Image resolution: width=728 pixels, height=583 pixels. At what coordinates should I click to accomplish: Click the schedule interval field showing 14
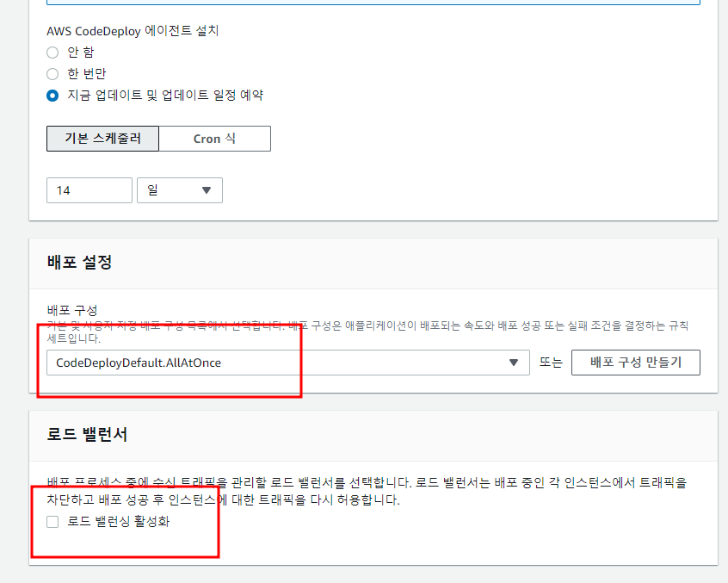[x=89, y=190]
